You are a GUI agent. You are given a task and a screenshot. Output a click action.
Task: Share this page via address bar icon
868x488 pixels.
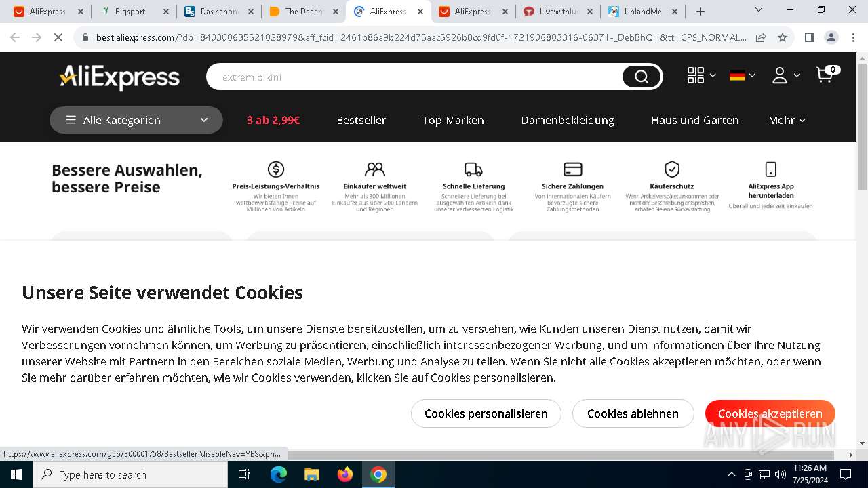[x=761, y=37]
